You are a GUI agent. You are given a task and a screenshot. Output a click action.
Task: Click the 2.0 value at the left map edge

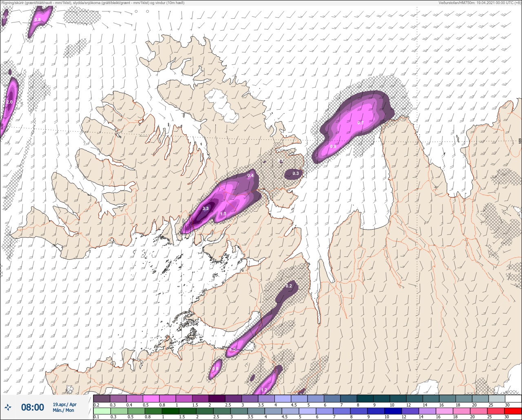(x=9, y=102)
